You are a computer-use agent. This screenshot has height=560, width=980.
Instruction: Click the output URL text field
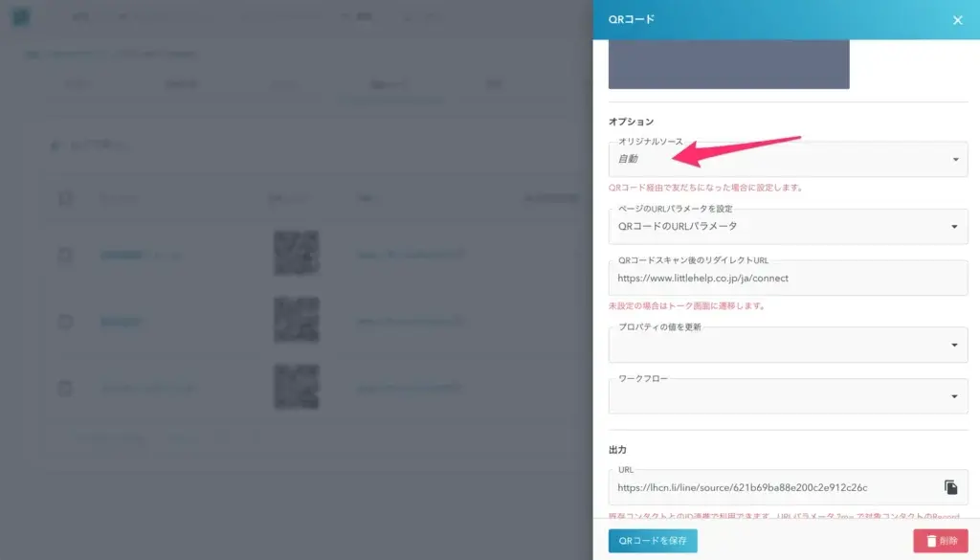pyautogui.click(x=770, y=487)
